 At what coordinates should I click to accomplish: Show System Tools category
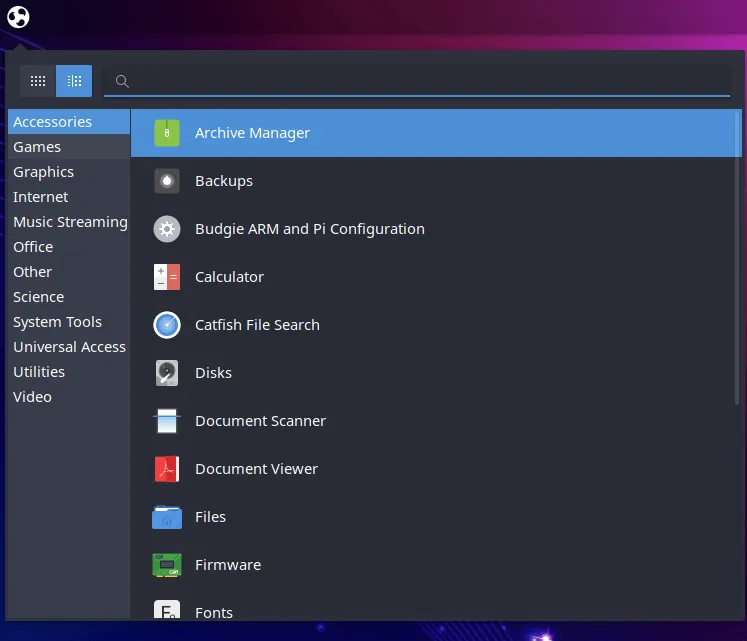[x=57, y=322]
